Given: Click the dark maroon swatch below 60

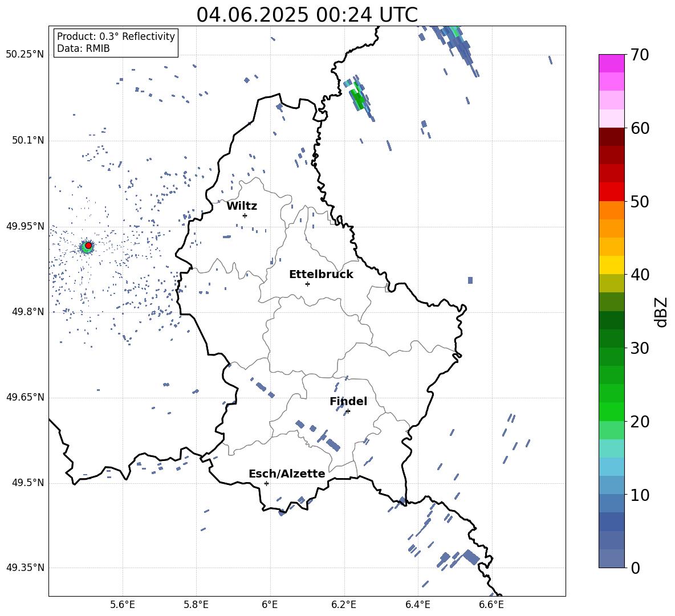Looking at the screenshot, I should (x=611, y=137).
